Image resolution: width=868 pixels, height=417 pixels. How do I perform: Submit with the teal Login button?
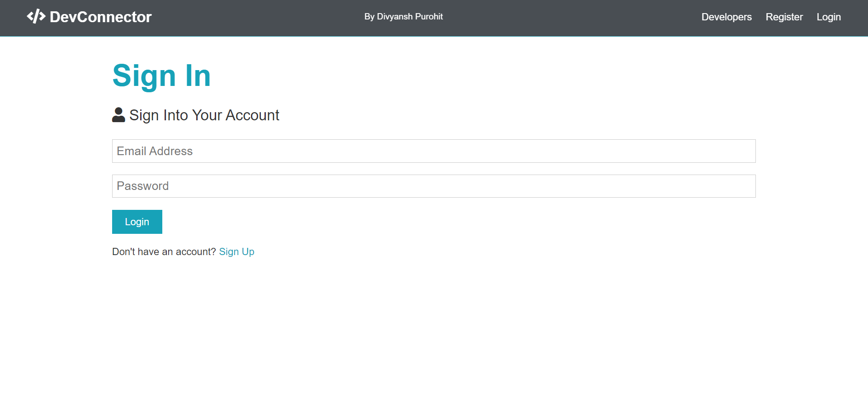(137, 222)
